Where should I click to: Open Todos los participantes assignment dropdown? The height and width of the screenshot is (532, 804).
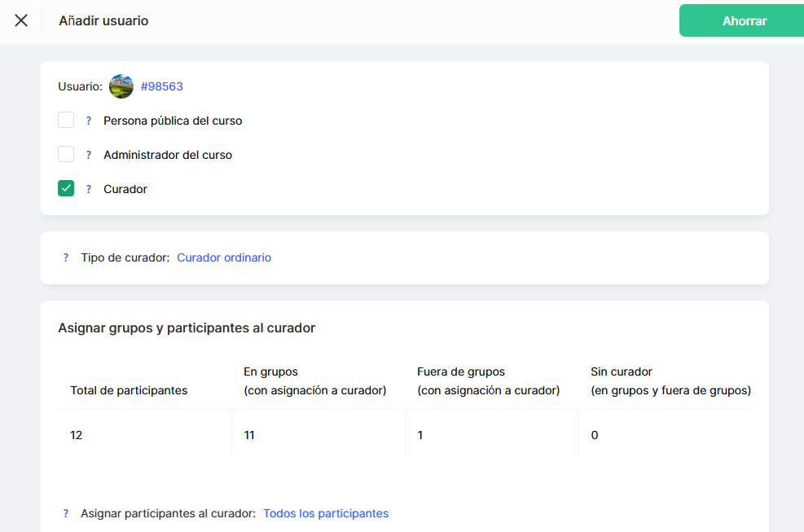point(326,513)
